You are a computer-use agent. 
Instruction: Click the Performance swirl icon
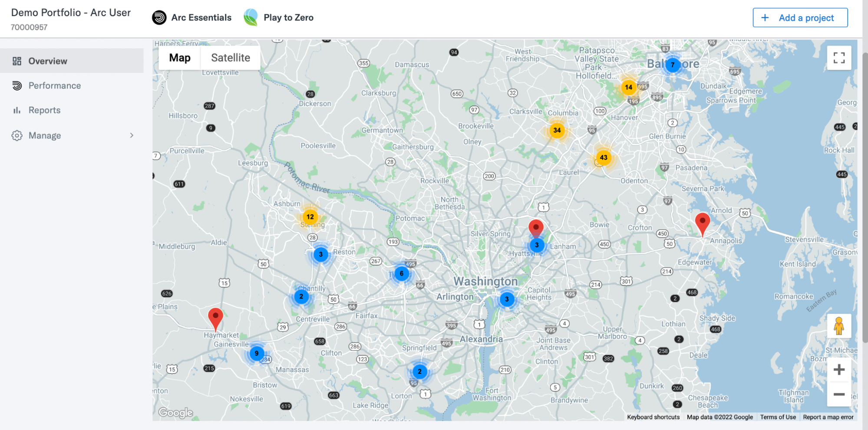tap(17, 85)
